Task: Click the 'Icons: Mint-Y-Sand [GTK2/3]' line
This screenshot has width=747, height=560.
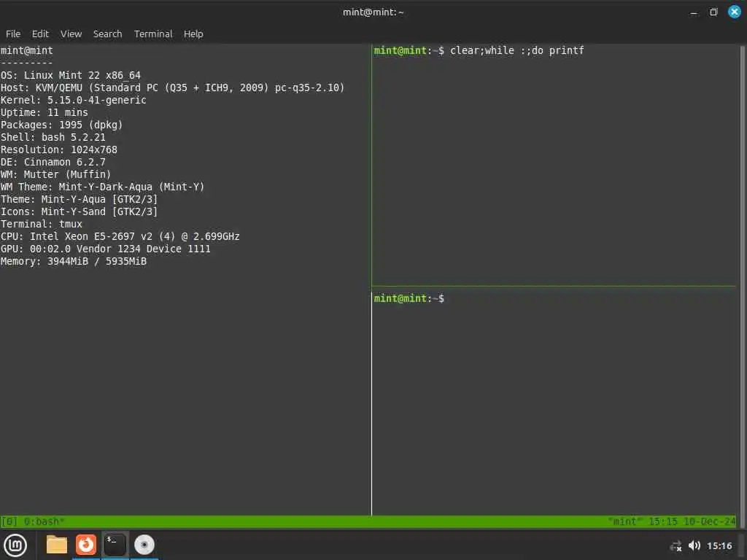Action: [79, 211]
